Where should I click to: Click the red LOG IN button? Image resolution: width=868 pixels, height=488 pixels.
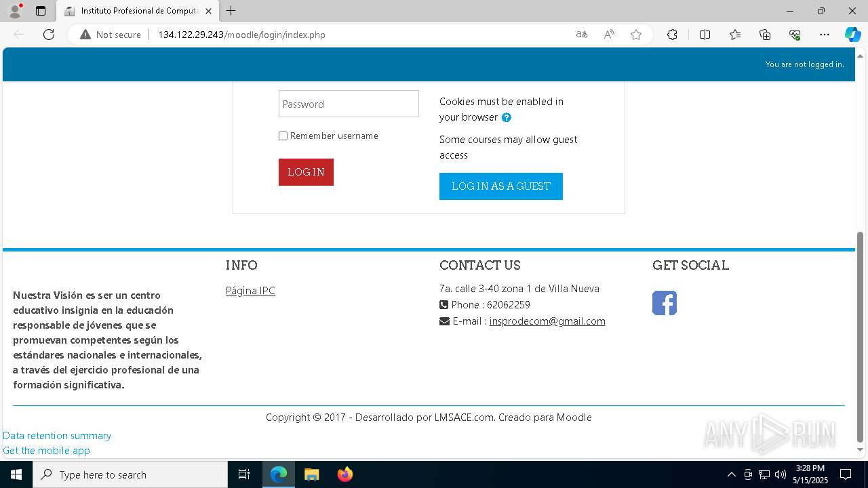pos(306,172)
